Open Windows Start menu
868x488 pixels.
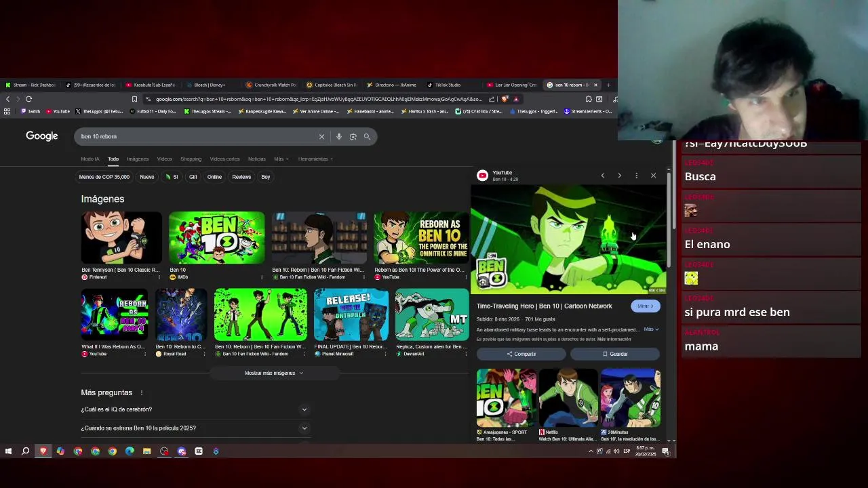tap(8, 451)
